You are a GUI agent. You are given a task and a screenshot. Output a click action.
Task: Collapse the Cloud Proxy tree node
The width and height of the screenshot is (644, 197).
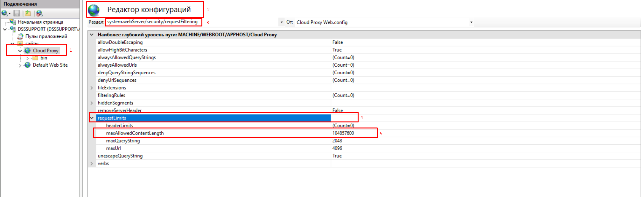tap(20, 51)
